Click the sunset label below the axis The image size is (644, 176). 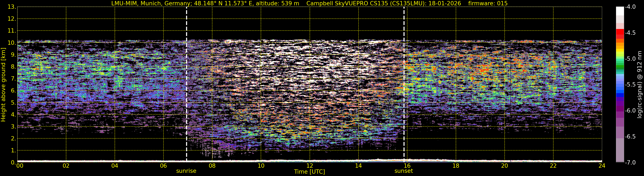(x=404, y=171)
